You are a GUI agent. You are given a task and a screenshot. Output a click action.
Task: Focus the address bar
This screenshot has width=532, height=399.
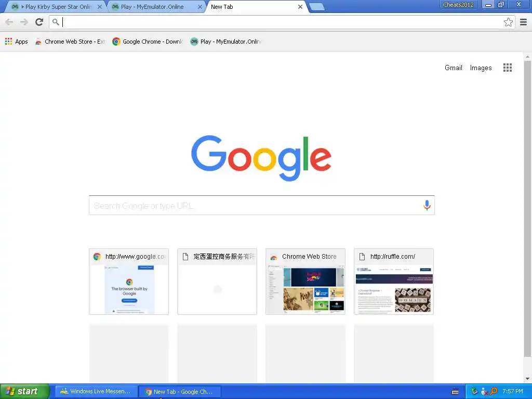[282, 22]
